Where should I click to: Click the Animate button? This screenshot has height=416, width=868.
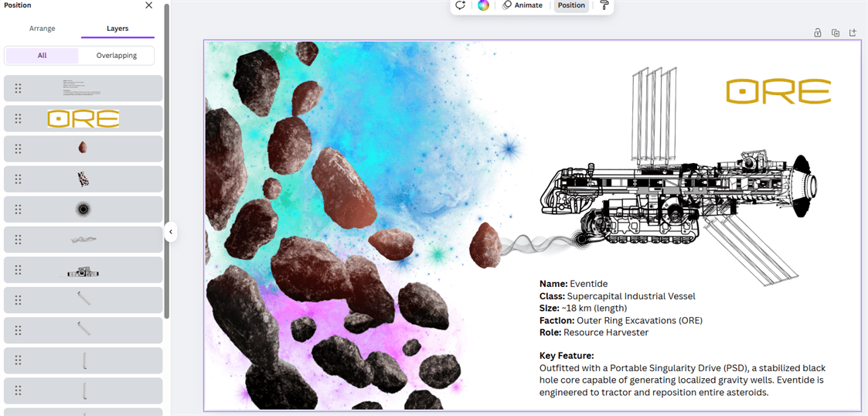click(523, 5)
